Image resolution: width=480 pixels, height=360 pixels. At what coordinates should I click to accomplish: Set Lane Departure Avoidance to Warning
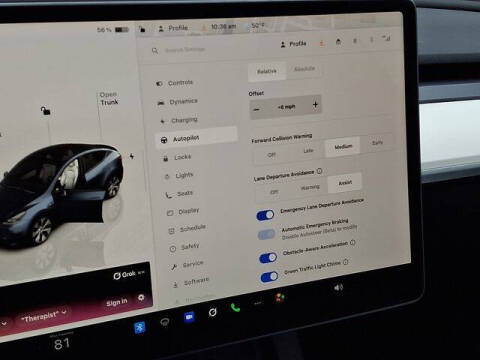(310, 188)
